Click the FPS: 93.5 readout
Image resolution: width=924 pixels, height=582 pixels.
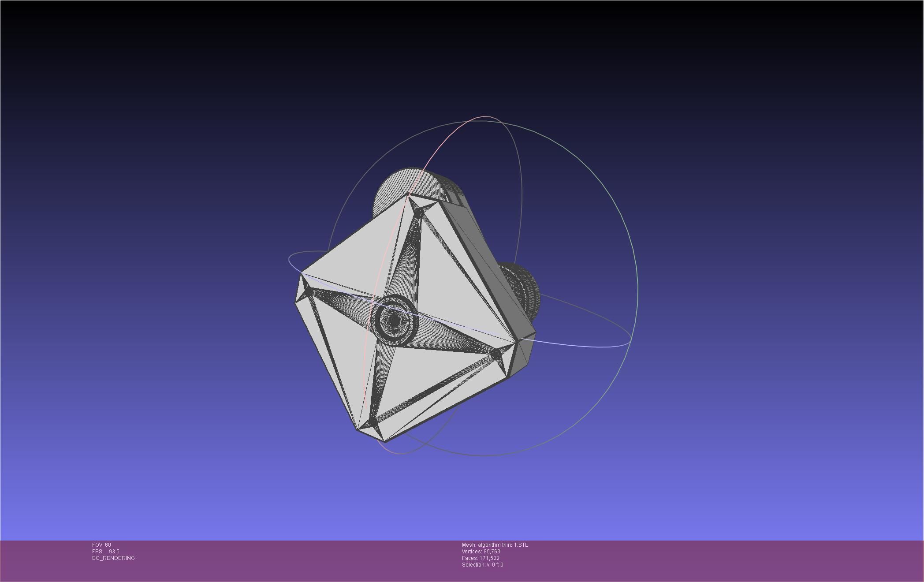pos(106,552)
